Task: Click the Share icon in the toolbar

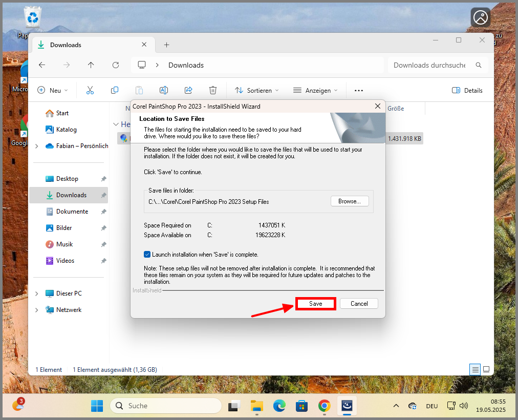Action: (188, 90)
